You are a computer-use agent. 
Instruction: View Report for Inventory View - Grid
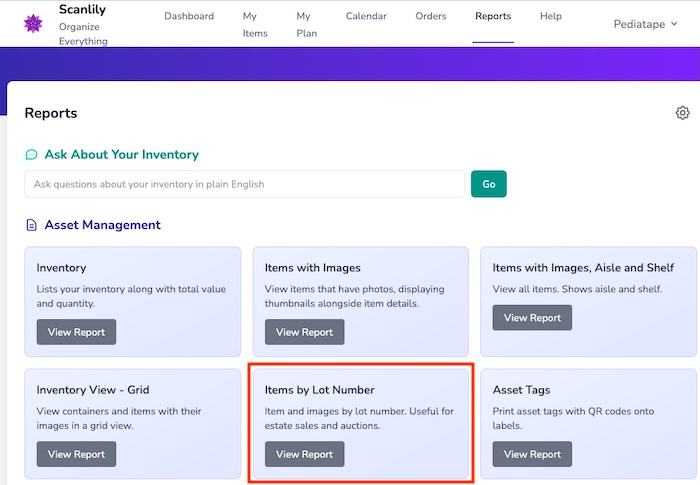tap(76, 454)
